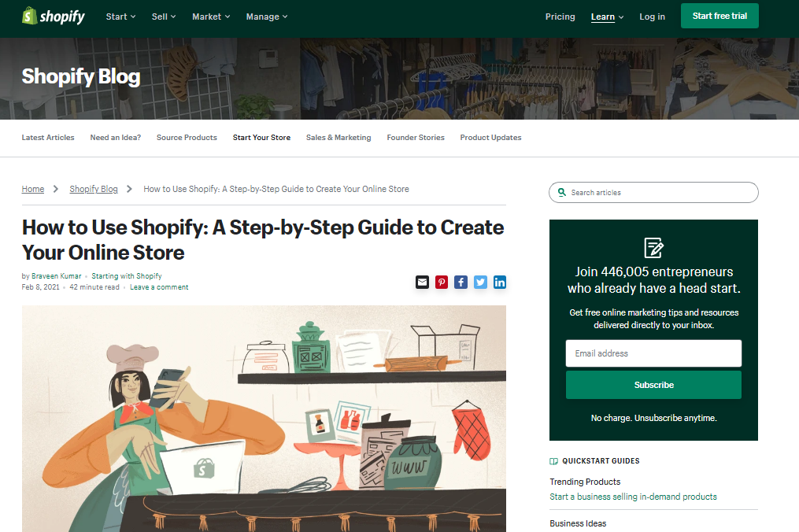Open Need an Idea? tab
Image resolution: width=799 pixels, height=532 pixels.
pos(116,138)
